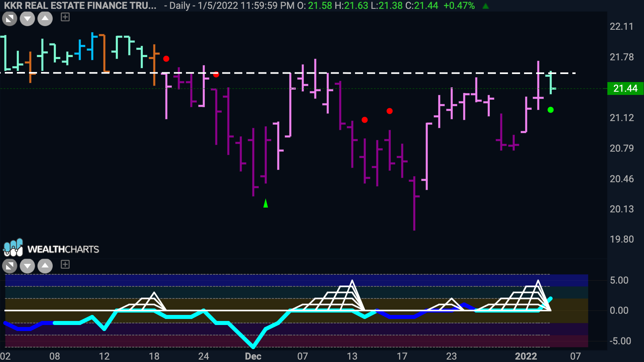Click the 5.00 oscillator axis label
Image resolution: width=644 pixels, height=362 pixels.
coord(619,280)
